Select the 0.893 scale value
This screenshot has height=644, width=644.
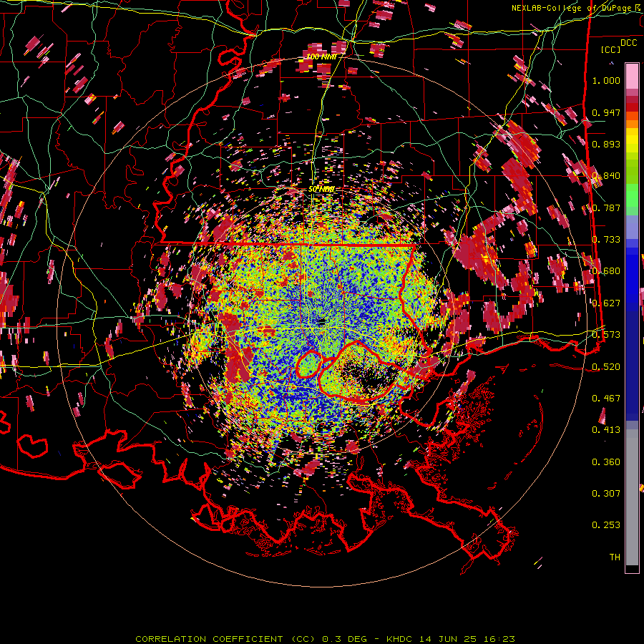click(606, 144)
